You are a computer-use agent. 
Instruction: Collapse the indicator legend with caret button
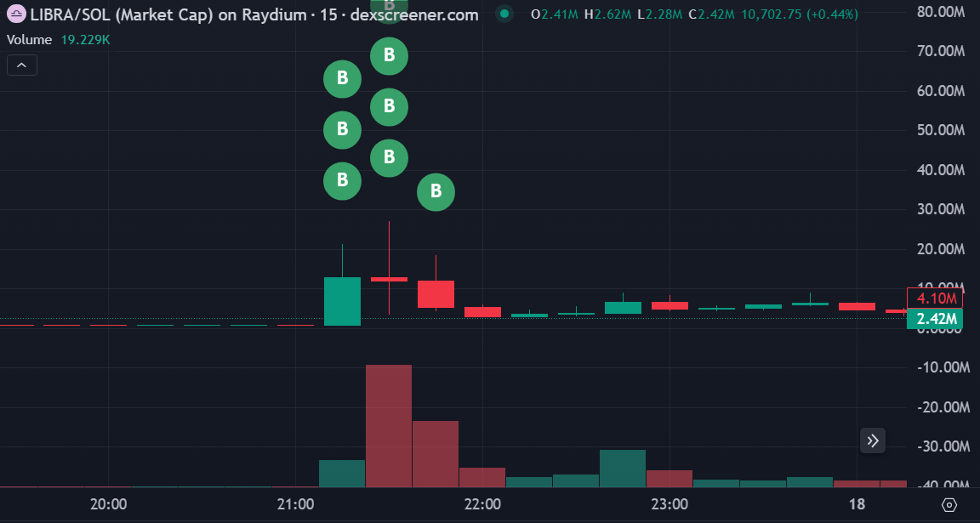(22, 65)
